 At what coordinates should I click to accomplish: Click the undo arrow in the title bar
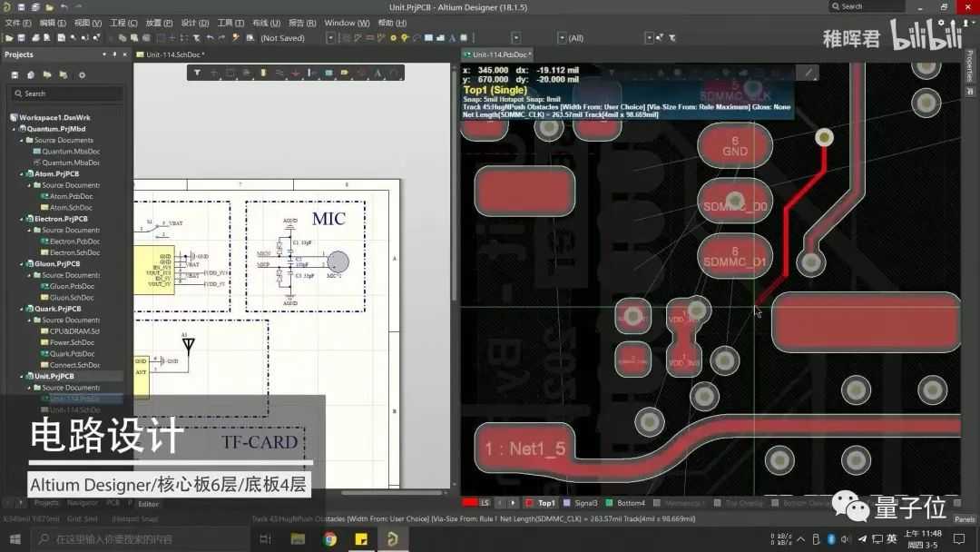click(x=64, y=7)
